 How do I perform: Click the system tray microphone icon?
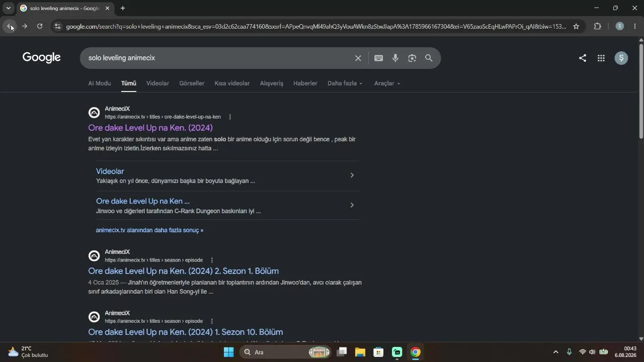click(x=569, y=352)
